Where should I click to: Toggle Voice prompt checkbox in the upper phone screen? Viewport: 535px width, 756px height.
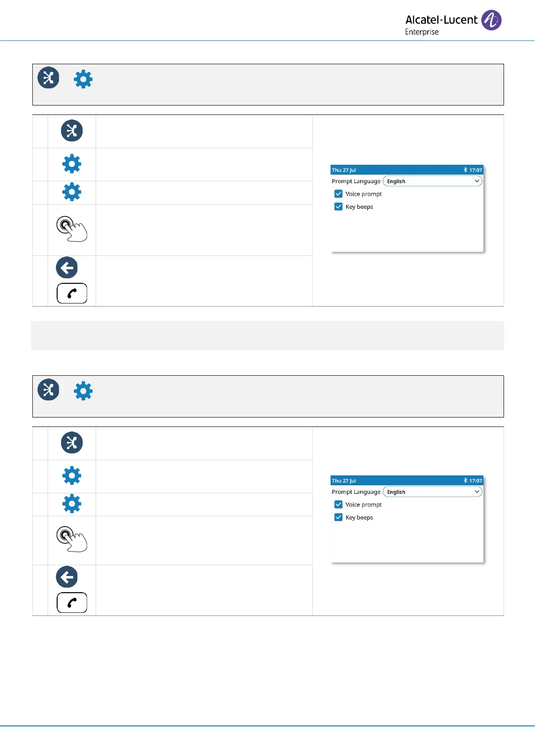(x=339, y=194)
